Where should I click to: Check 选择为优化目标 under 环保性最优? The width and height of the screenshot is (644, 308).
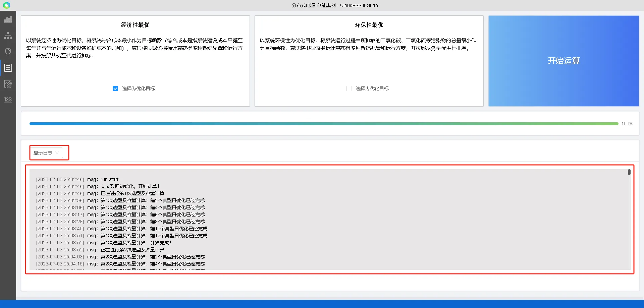point(349,88)
